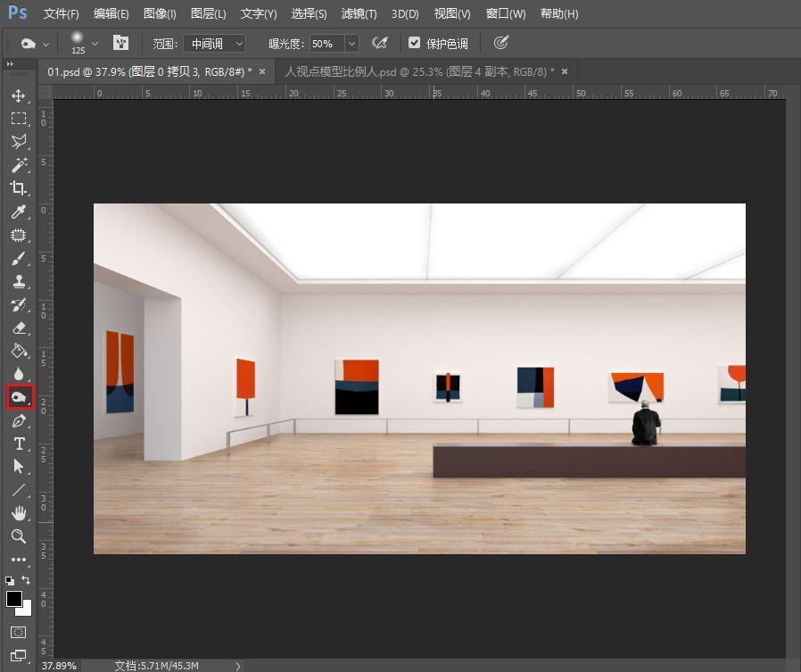This screenshot has width=801, height=672.
Task: Click the document size status text
Action: click(x=156, y=666)
